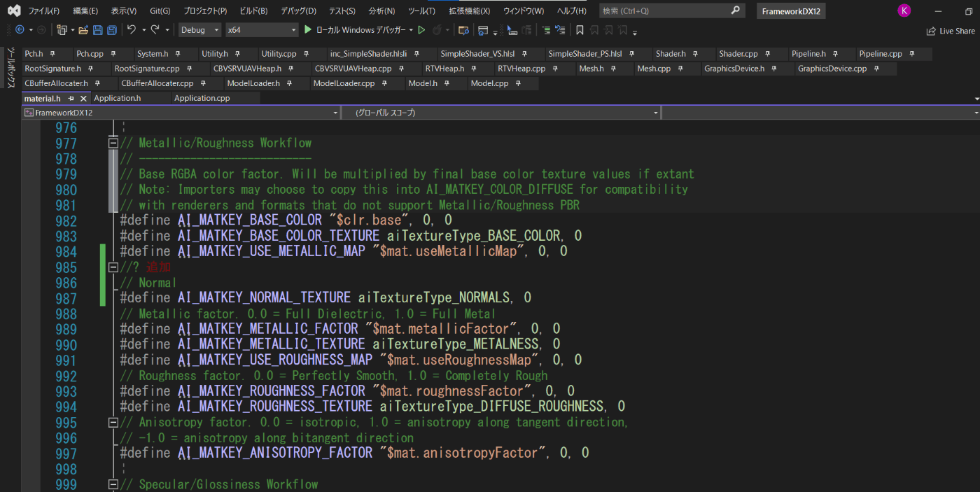Start without debugging outline play icon

pyautogui.click(x=421, y=29)
